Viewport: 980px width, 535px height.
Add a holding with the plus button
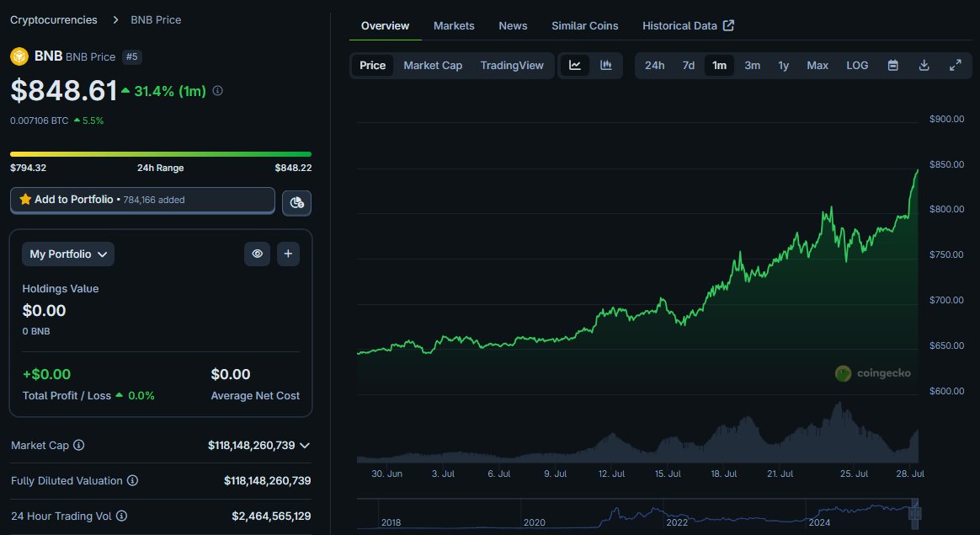tap(288, 254)
